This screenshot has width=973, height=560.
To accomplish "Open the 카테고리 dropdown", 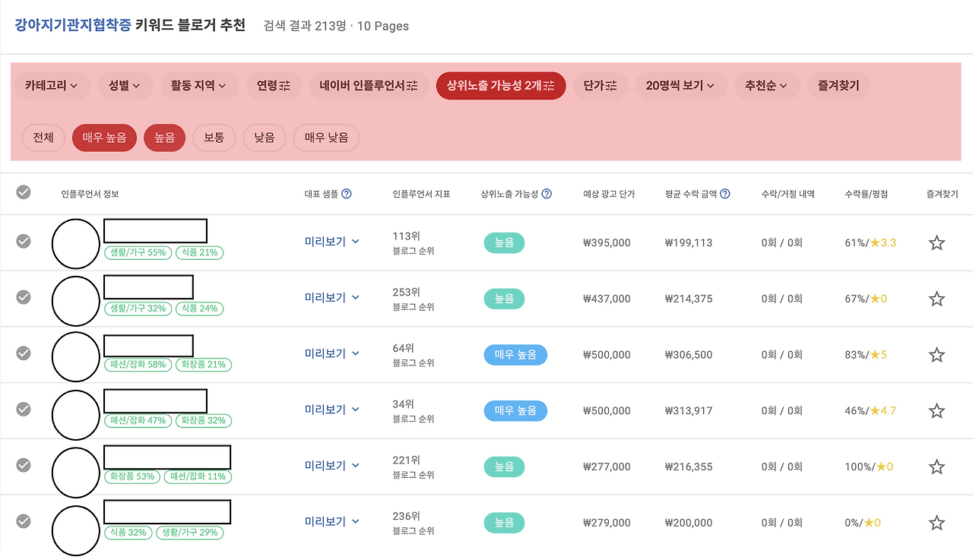I will coord(52,86).
